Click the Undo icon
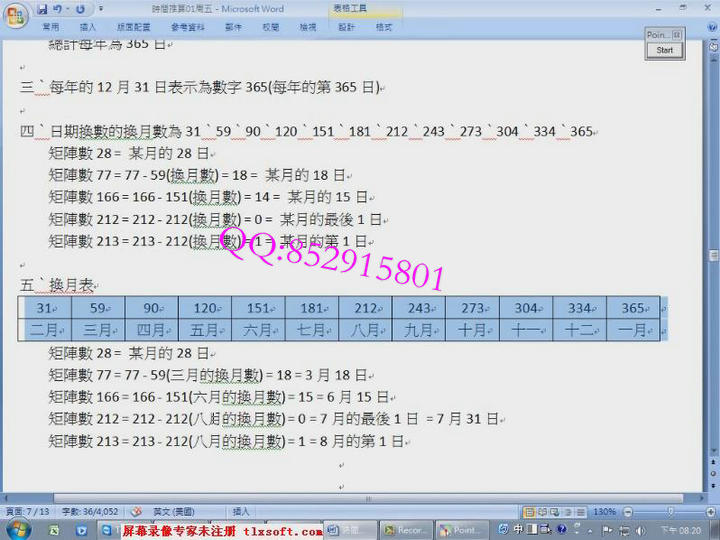Screen dimensions: 720x540 [59, 9]
